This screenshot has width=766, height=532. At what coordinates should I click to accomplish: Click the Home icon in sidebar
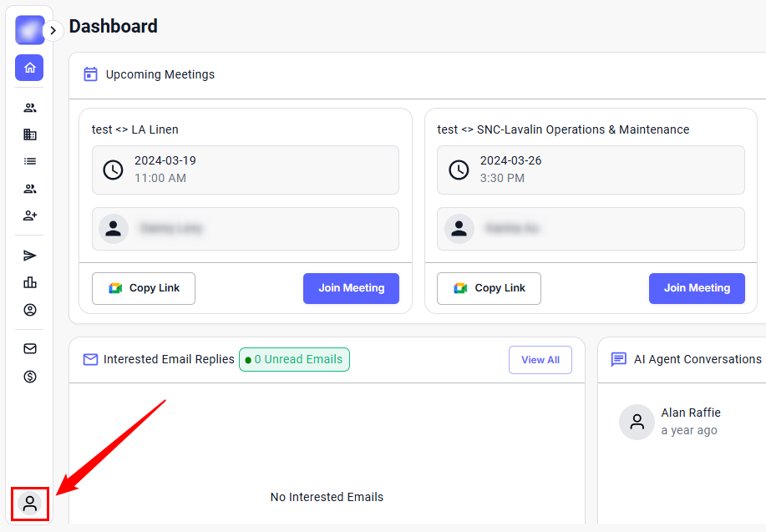29,68
